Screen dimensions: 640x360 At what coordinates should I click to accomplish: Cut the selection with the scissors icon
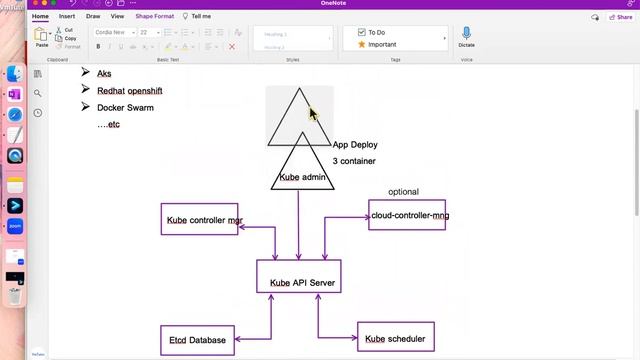[59, 30]
